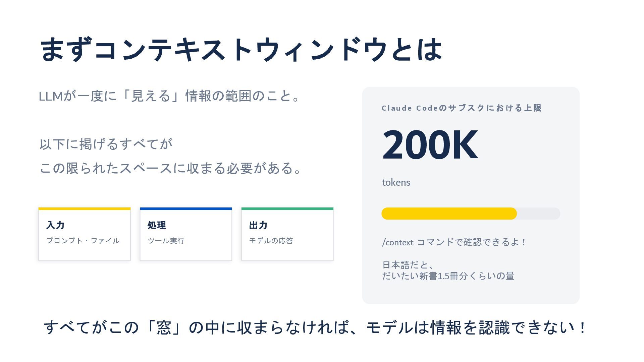
Task: Click the text 以下に掲げるすべてが
Action: coord(106,144)
